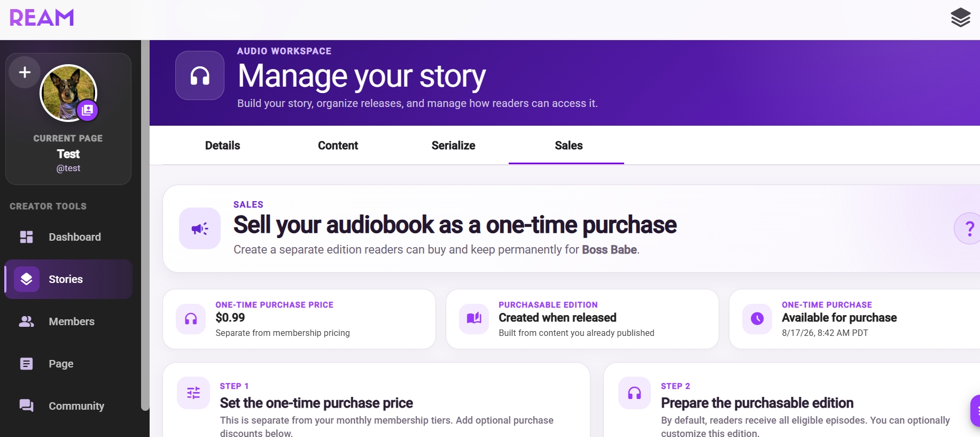980x437 pixels.
Task: Open the Community sidebar item
Action: 68,406
